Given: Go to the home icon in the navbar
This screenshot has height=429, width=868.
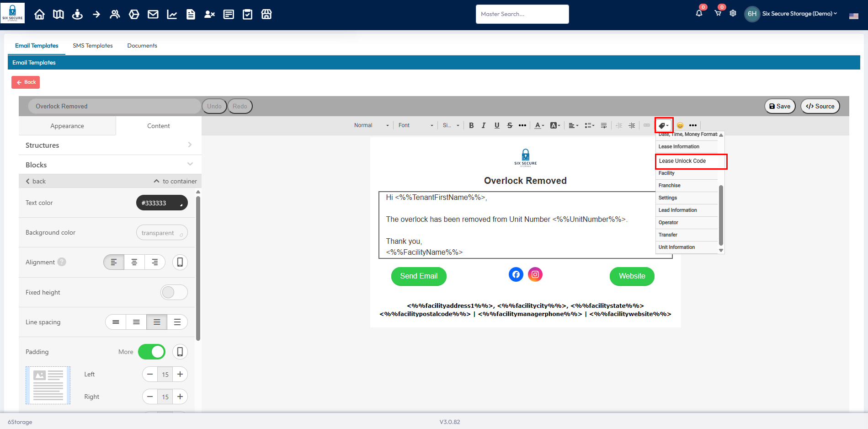Looking at the screenshot, I should [40, 14].
